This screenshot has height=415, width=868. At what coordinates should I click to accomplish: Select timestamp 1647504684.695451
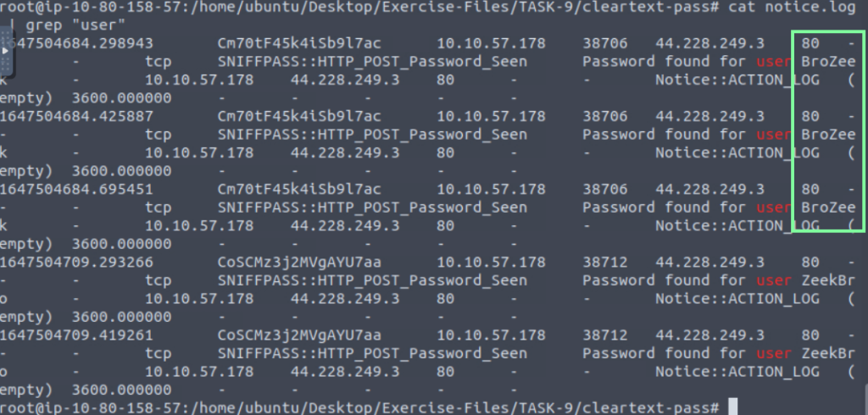(x=78, y=189)
